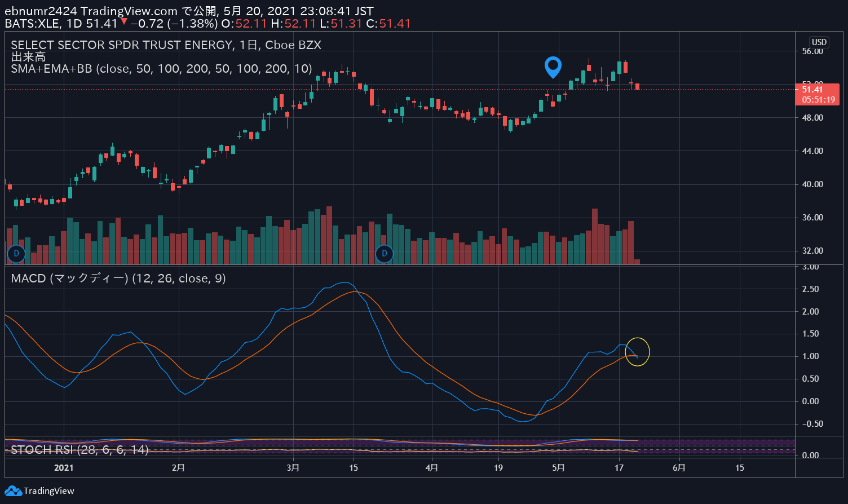Image resolution: width=848 pixels, height=504 pixels.
Task: Click the 05:51:19 countdown timer label
Action: [818, 100]
